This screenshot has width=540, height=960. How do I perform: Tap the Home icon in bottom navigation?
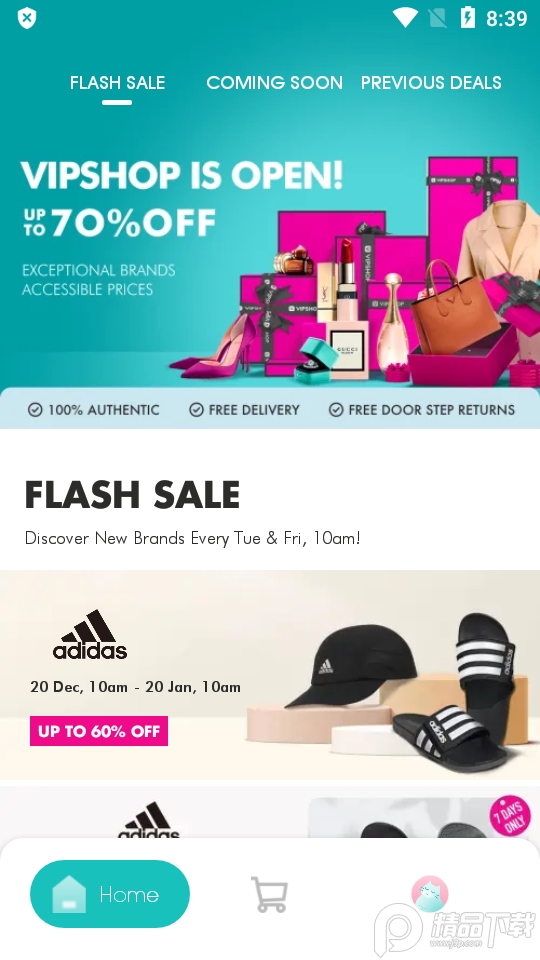click(69, 894)
